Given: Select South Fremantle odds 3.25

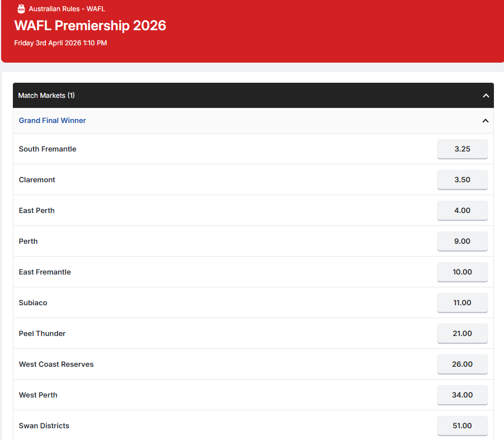Looking at the screenshot, I should coord(462,149).
